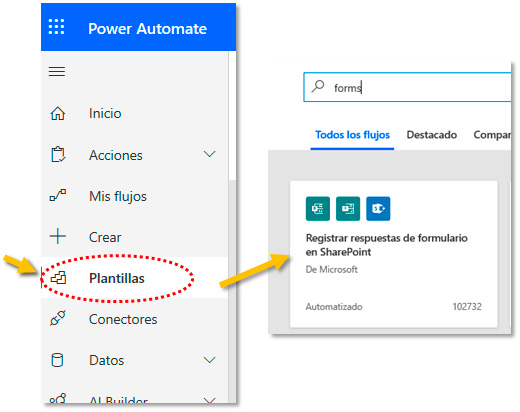Switch to Todos los flujos tab
Image resolution: width=520 pixels, height=412 pixels.
(352, 135)
